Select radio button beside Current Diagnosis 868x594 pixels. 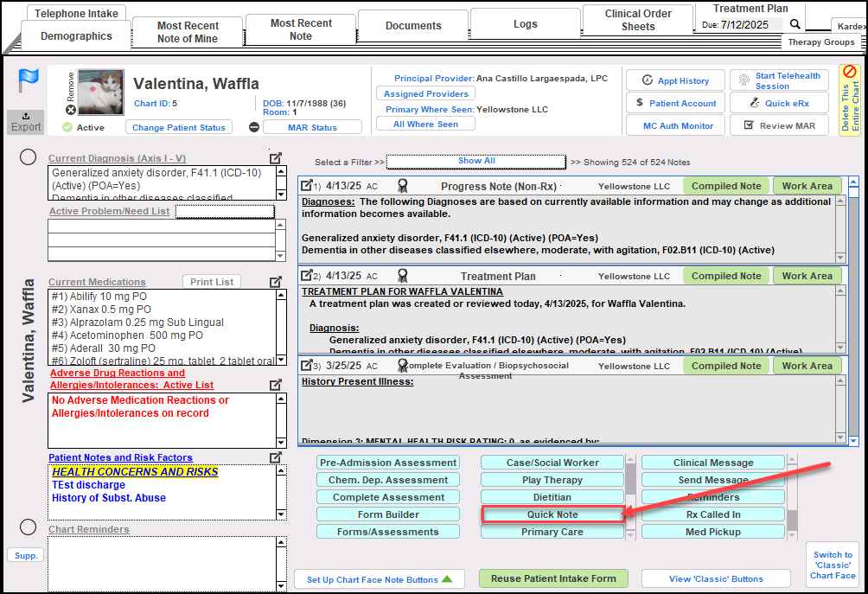[28, 156]
